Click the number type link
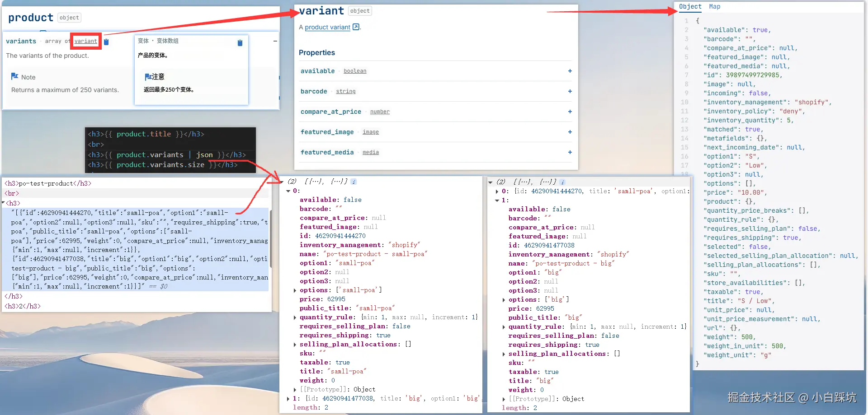Viewport: 868px width, 415px height. coord(380,112)
